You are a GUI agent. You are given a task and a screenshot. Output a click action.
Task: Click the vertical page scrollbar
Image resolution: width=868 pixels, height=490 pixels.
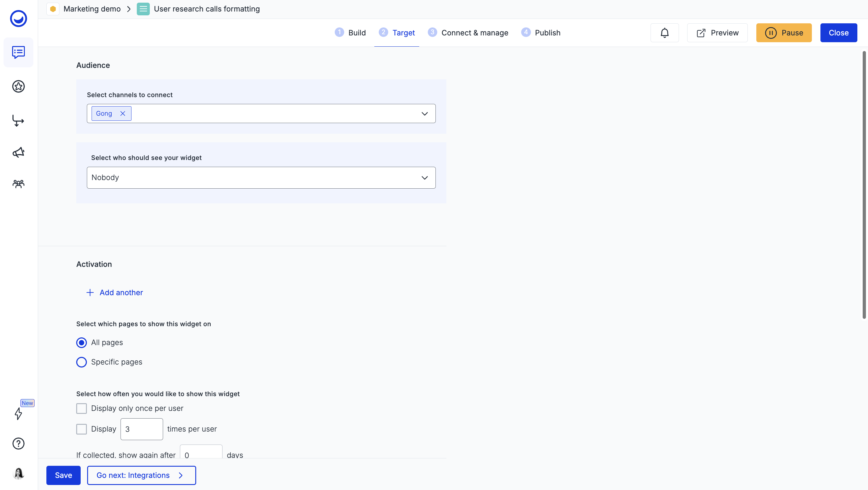pos(864,184)
